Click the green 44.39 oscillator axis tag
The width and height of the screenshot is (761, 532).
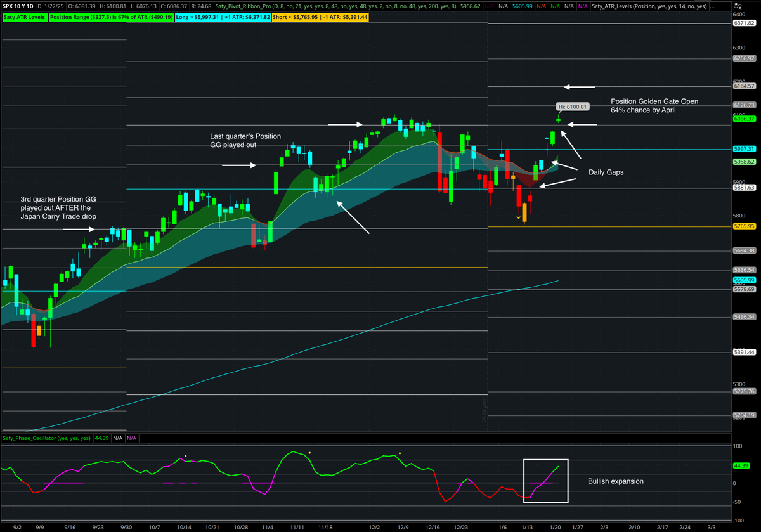(x=741, y=465)
